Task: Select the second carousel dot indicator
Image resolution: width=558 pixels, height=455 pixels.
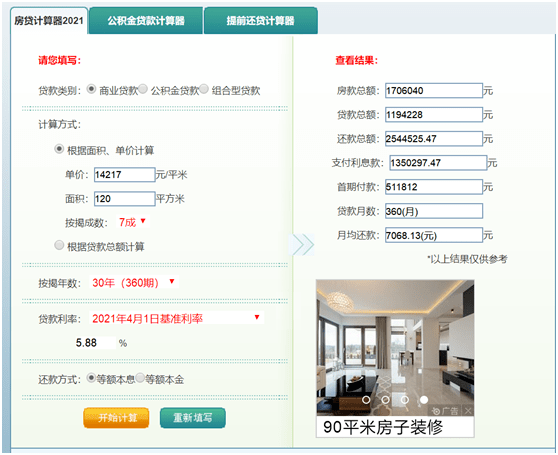Action: (x=385, y=400)
